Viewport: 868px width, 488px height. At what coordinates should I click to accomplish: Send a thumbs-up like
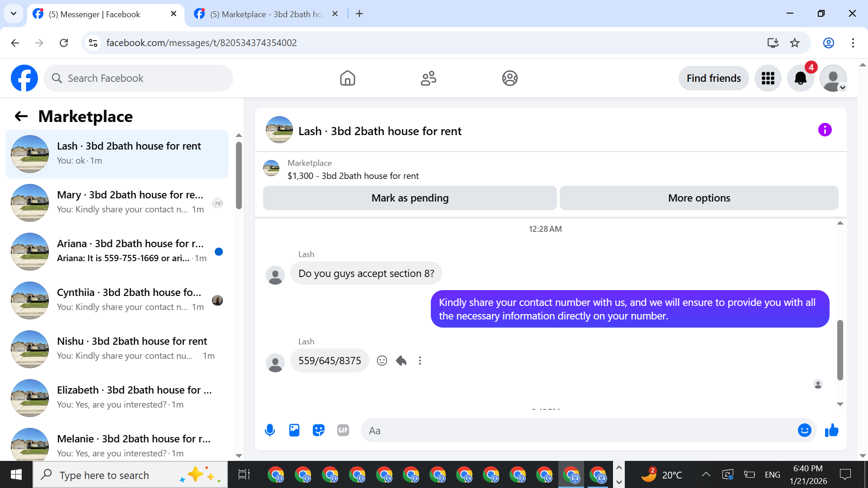coord(831,430)
